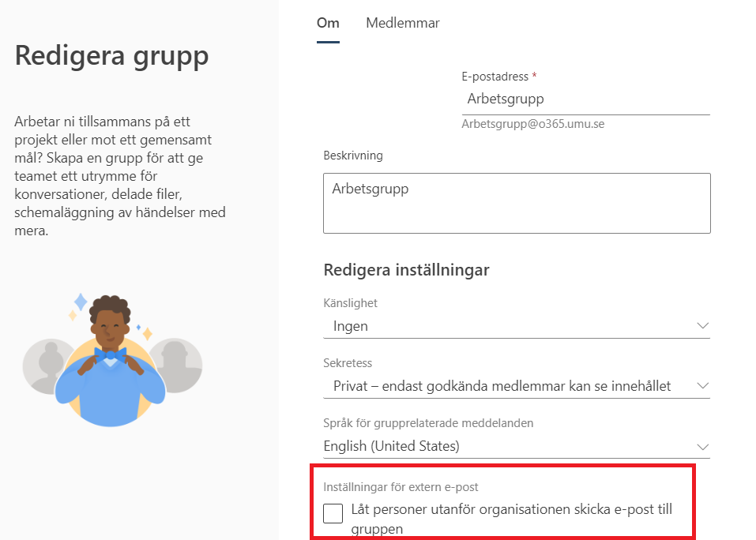756x540 pixels.
Task: Tick the external e-mail checkbox
Action: pyautogui.click(x=333, y=513)
